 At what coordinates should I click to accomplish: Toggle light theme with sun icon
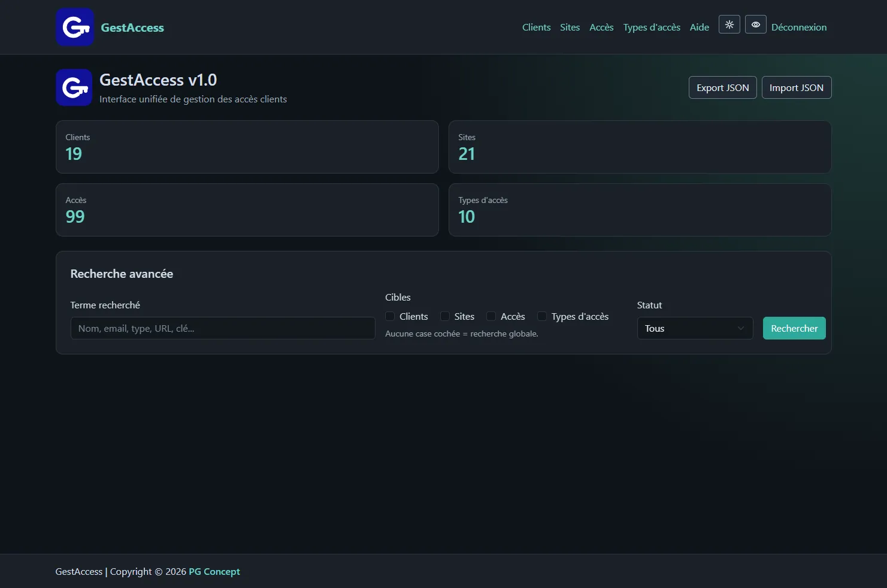(729, 25)
